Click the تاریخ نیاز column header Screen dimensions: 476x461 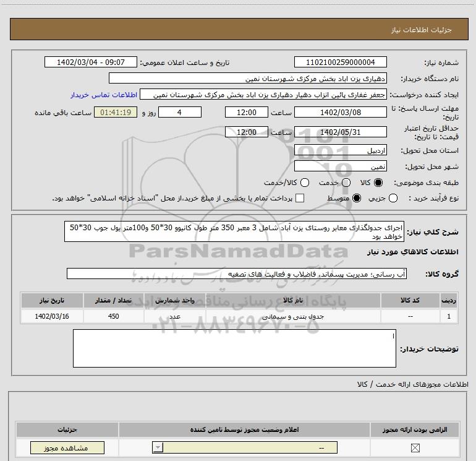[x=51, y=300]
